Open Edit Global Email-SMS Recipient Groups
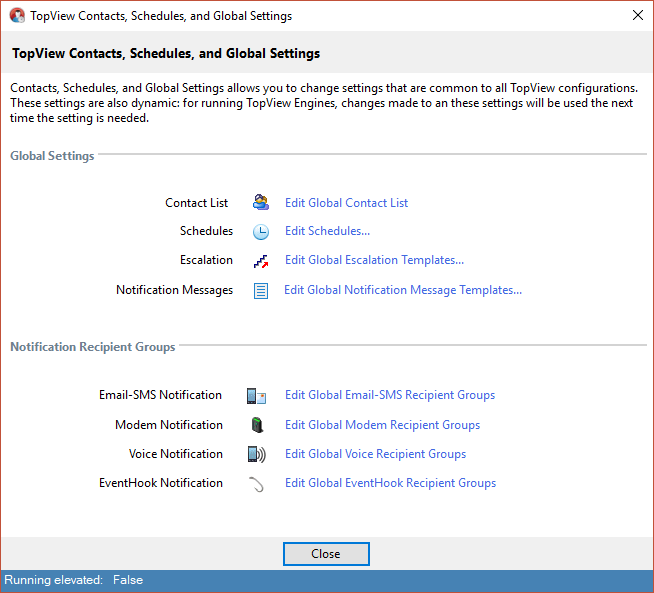Image resolution: width=654 pixels, height=593 pixels. click(390, 395)
